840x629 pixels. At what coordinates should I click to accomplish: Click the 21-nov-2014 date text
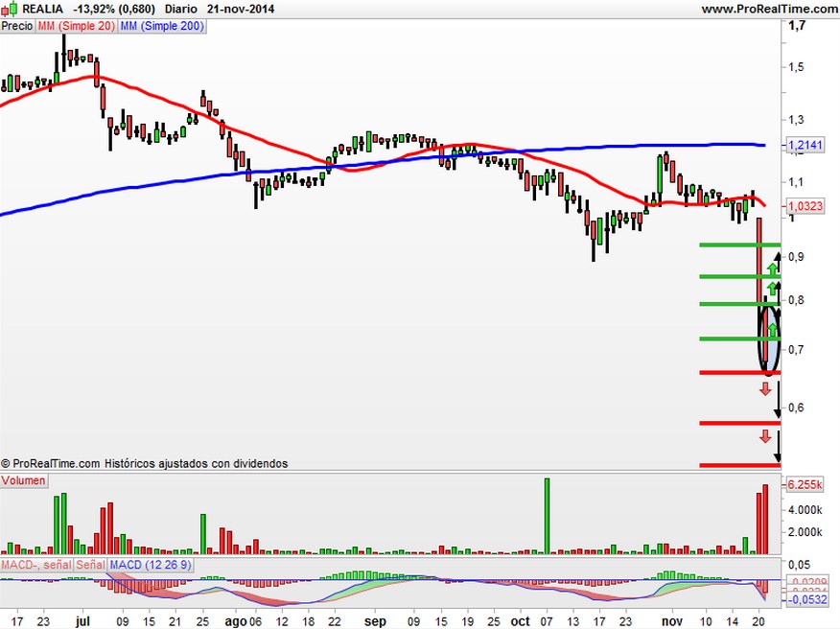[x=241, y=9]
